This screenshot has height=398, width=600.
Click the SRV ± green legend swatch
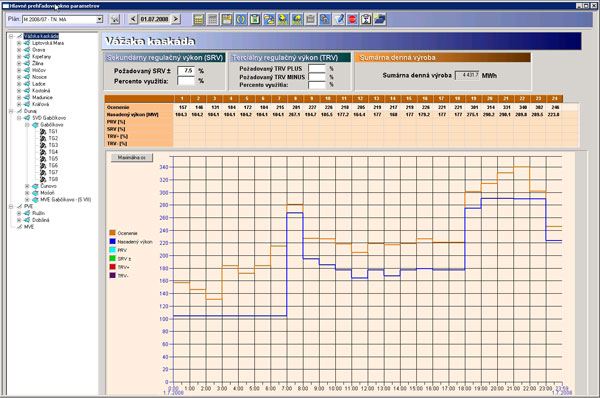pos(112,258)
